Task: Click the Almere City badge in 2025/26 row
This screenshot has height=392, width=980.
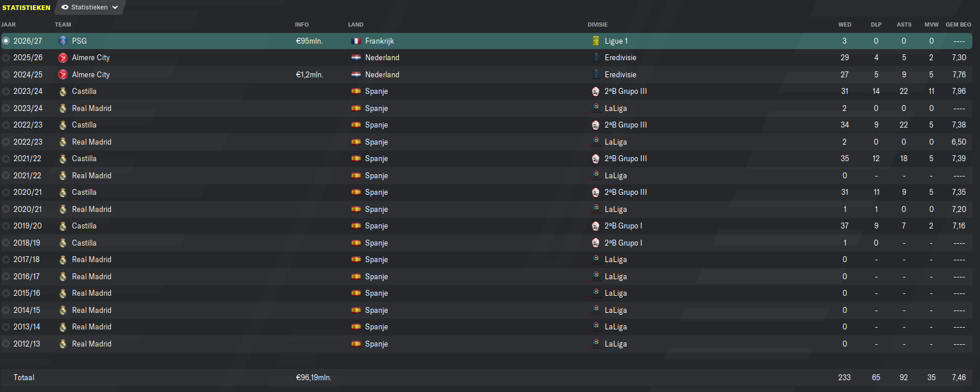Action: click(63, 58)
